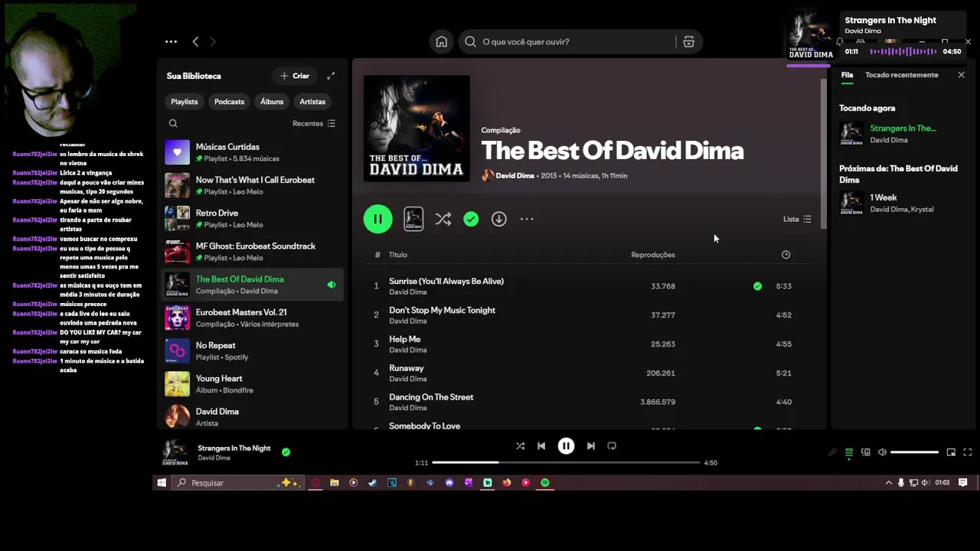The width and height of the screenshot is (980, 551).
Task: Click Spotify icon in the taskbar
Action: [x=545, y=483]
